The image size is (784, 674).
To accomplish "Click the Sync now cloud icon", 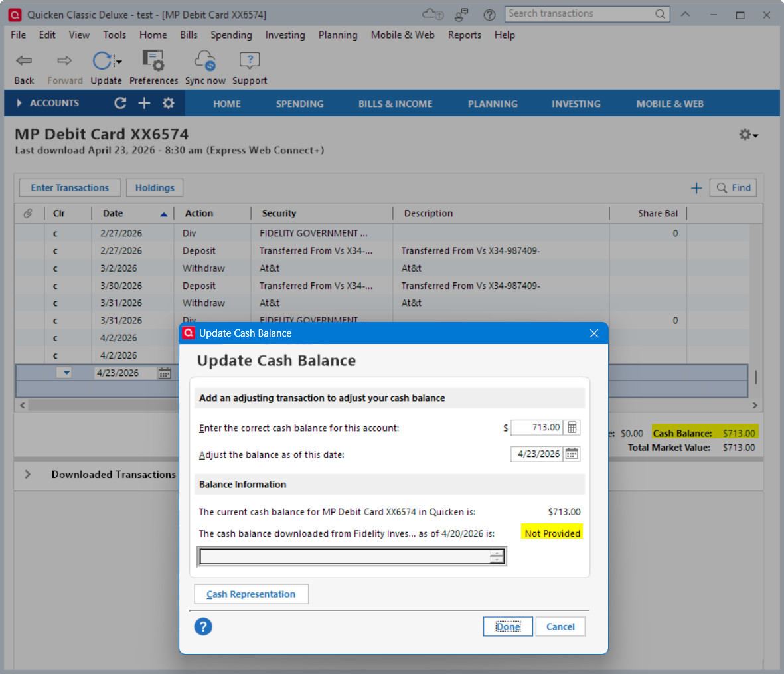I will [x=205, y=60].
